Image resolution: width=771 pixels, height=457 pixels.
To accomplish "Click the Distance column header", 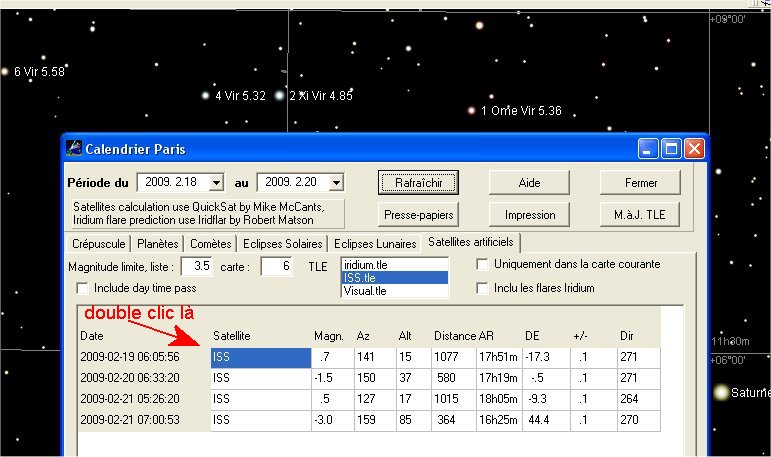I will [x=455, y=336].
